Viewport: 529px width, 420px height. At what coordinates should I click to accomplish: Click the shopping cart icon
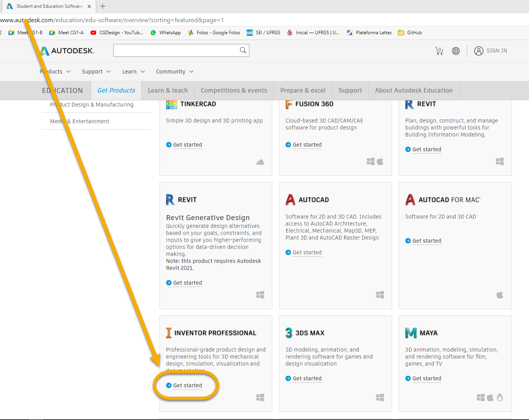(x=439, y=51)
